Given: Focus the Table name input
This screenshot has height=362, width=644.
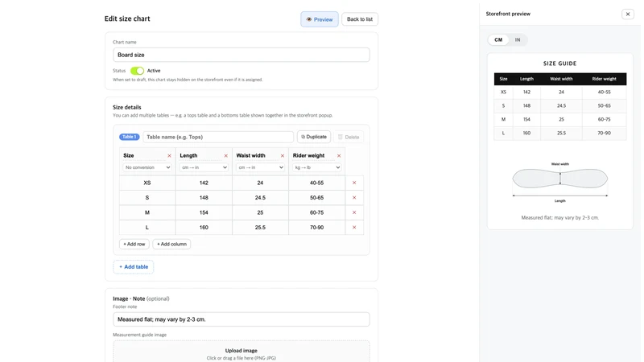Looking at the screenshot, I should click(218, 137).
